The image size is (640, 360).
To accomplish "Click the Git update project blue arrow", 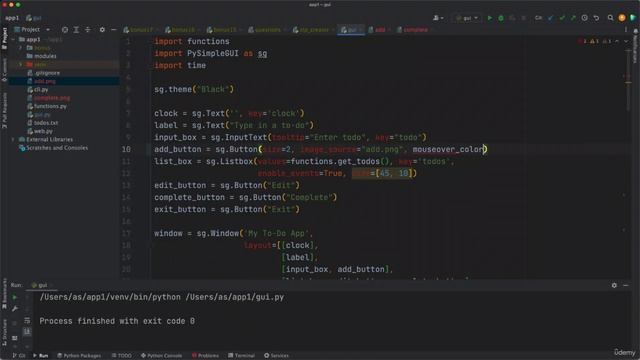I will click(551, 18).
